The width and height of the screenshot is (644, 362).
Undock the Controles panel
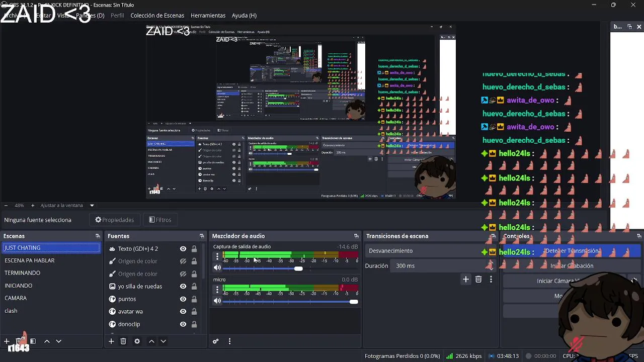pos(639,236)
